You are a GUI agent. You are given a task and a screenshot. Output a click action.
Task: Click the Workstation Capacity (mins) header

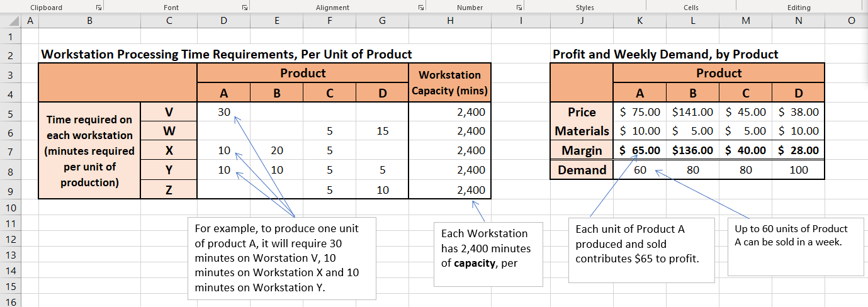[x=449, y=82]
